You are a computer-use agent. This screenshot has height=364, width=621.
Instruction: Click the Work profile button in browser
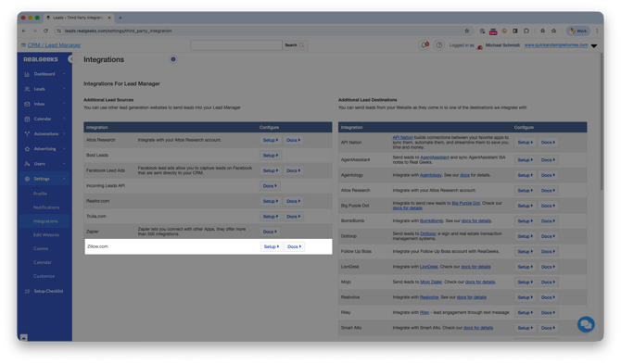coord(578,31)
